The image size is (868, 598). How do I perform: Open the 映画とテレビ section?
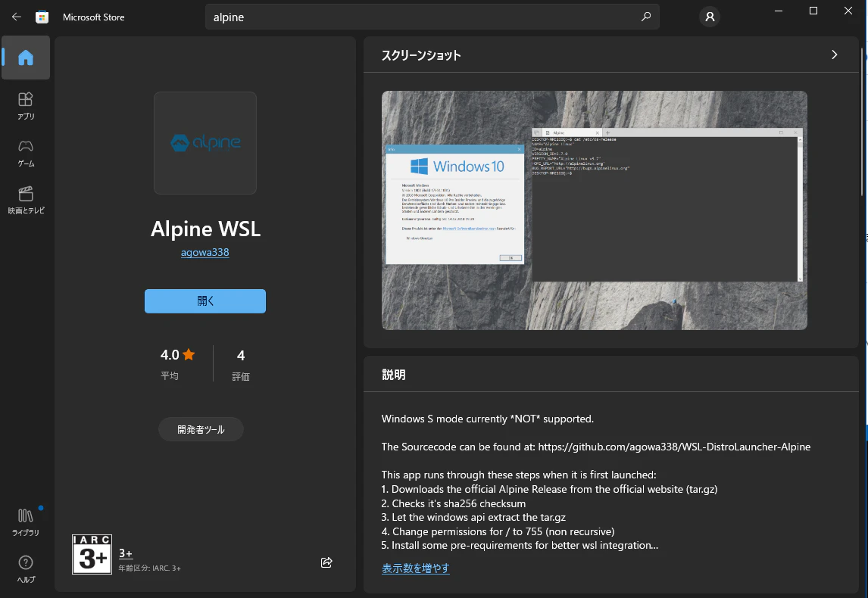[x=26, y=200]
